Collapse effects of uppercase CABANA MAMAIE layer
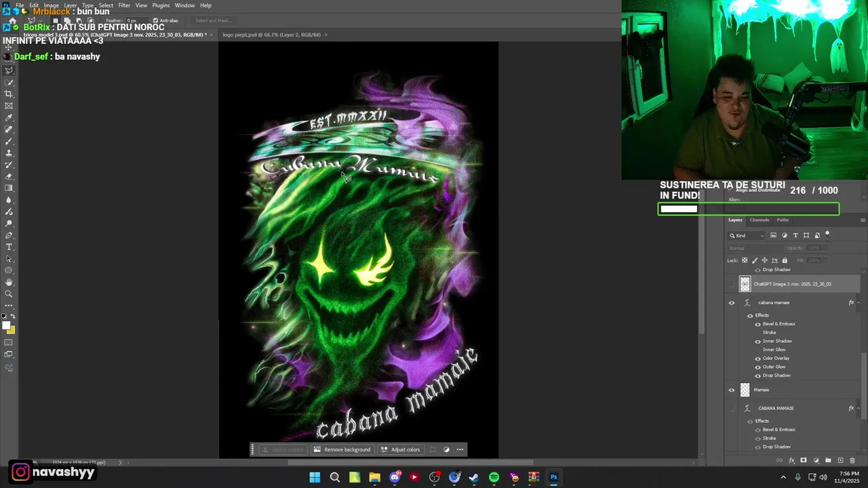868x488 pixels. coord(858,408)
